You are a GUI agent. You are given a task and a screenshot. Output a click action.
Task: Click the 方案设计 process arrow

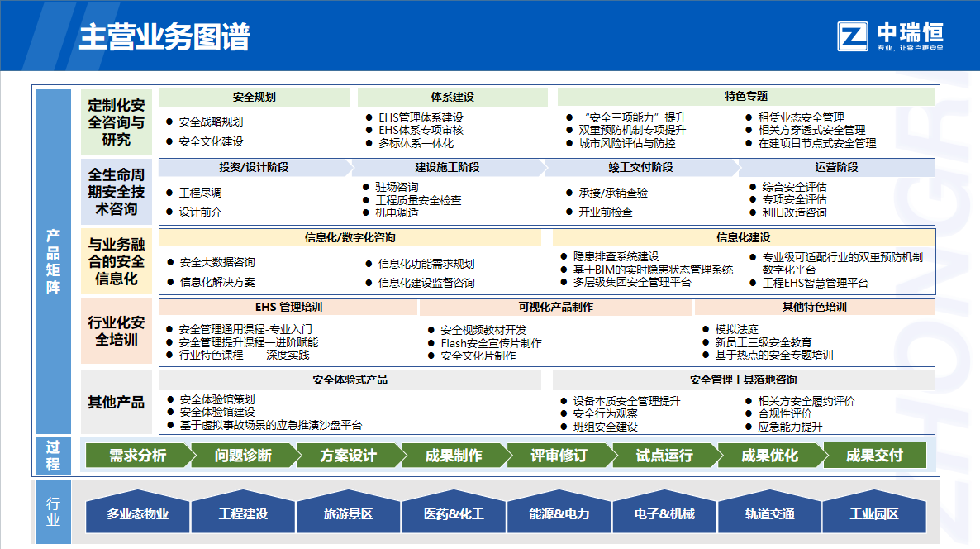pyautogui.click(x=348, y=456)
